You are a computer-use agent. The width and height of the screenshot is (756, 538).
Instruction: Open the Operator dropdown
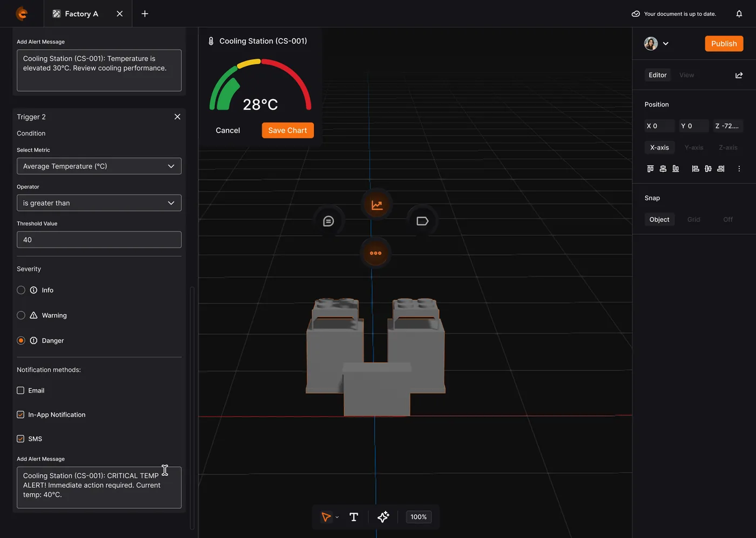[x=99, y=203]
